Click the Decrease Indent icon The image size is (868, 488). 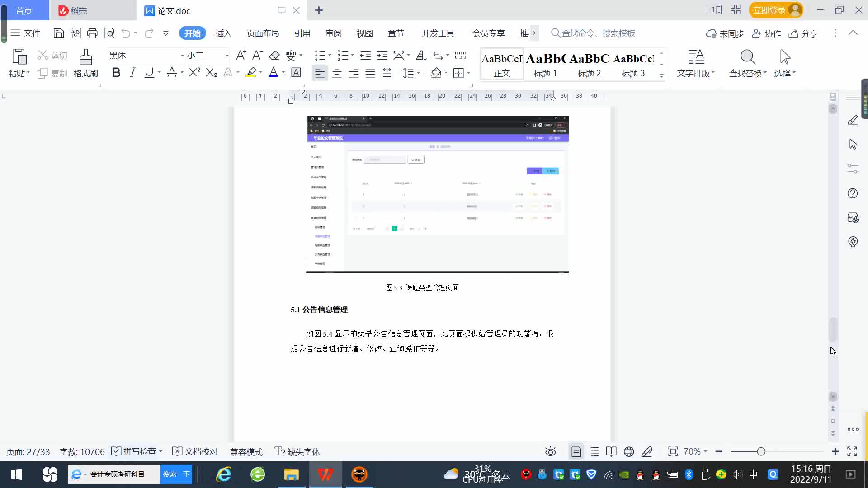click(x=365, y=55)
